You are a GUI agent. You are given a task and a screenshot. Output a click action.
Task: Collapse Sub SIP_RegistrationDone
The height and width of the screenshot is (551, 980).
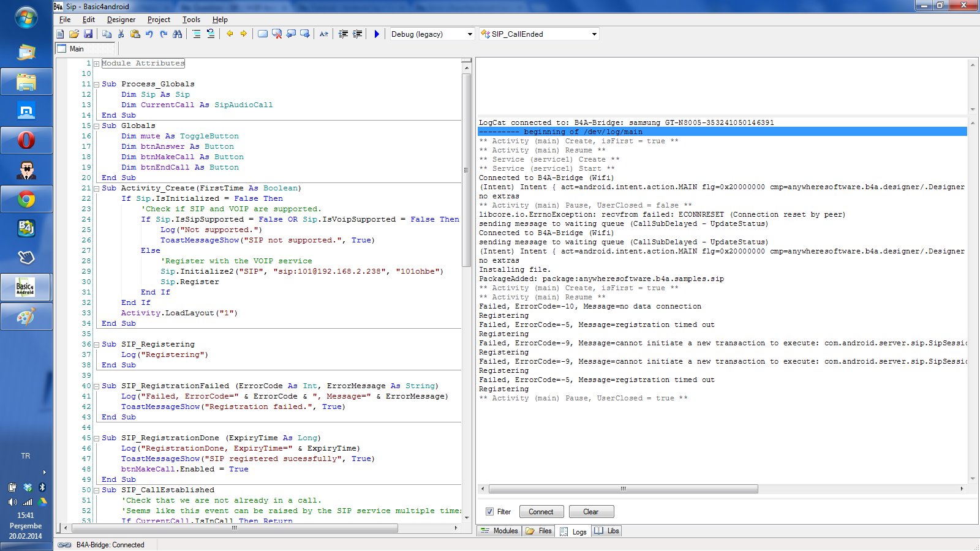pos(96,438)
